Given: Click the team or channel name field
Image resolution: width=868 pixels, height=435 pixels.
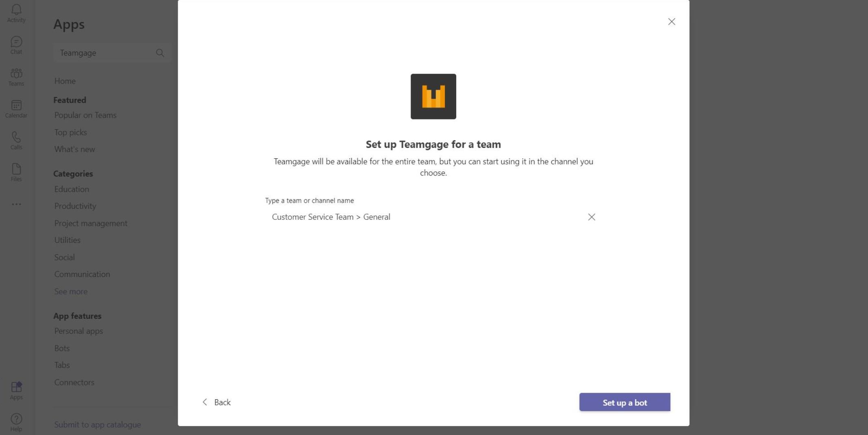Looking at the screenshot, I should click(x=433, y=217).
